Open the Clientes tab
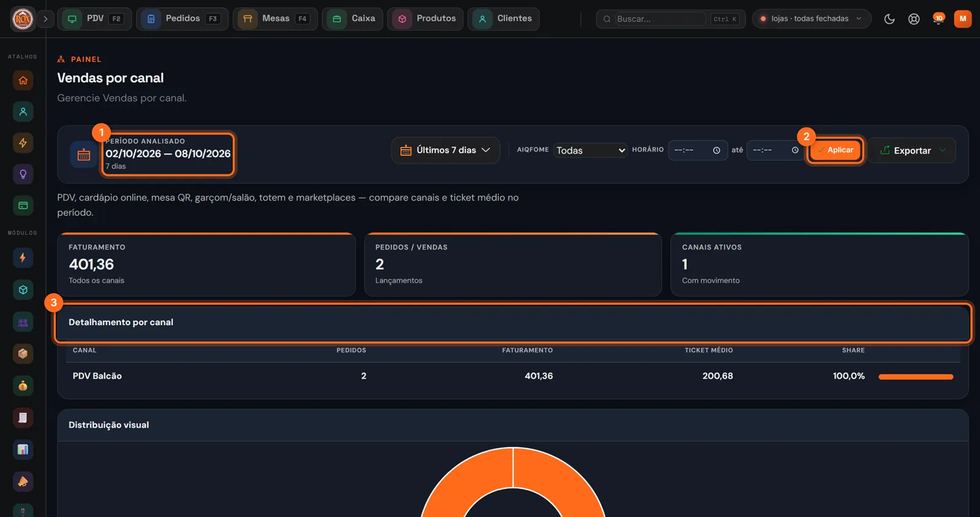Image resolution: width=980 pixels, height=517 pixels. point(503,19)
